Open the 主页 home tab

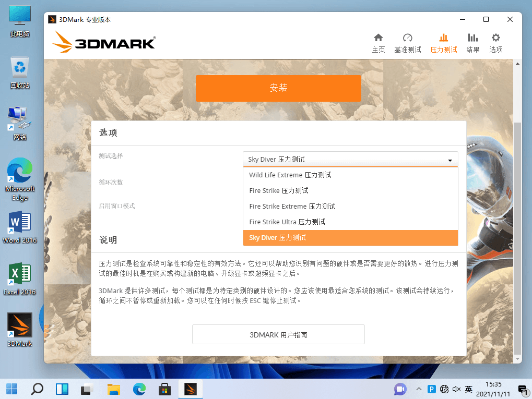pyautogui.click(x=379, y=43)
